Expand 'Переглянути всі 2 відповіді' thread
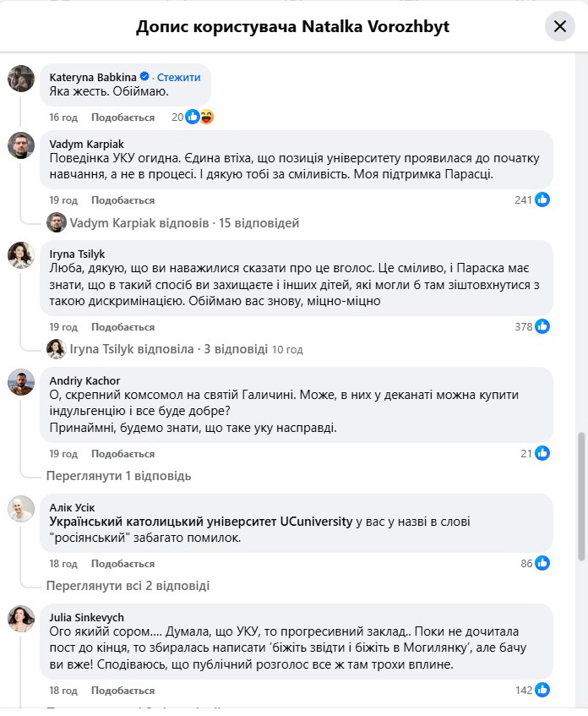Viewport: 588px width, 716px height. tap(128, 586)
